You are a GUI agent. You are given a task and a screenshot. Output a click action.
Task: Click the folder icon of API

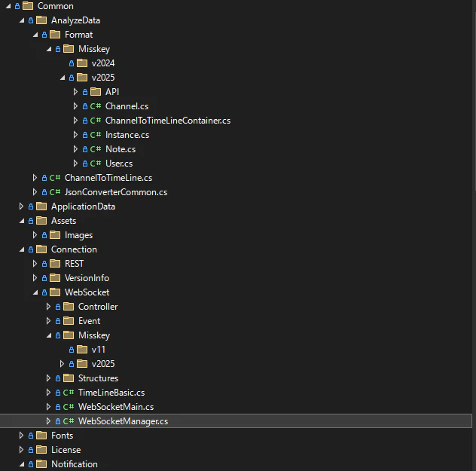pyautogui.click(x=96, y=91)
